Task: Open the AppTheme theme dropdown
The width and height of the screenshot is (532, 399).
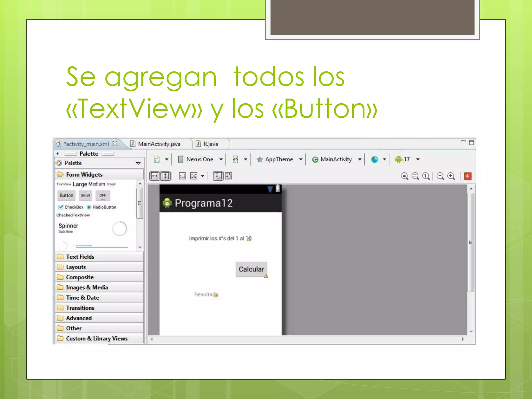Action: pyautogui.click(x=279, y=159)
